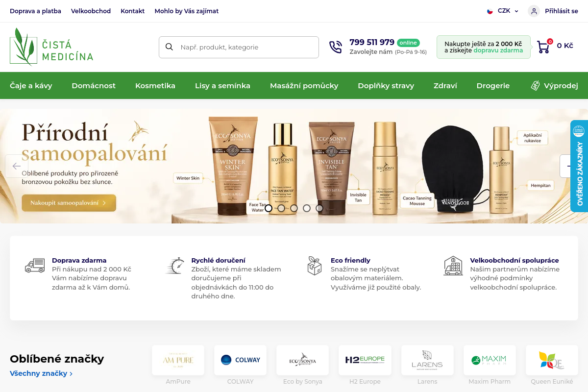
Task: Open the Maxim Pharm brand logo
Action: click(490, 360)
